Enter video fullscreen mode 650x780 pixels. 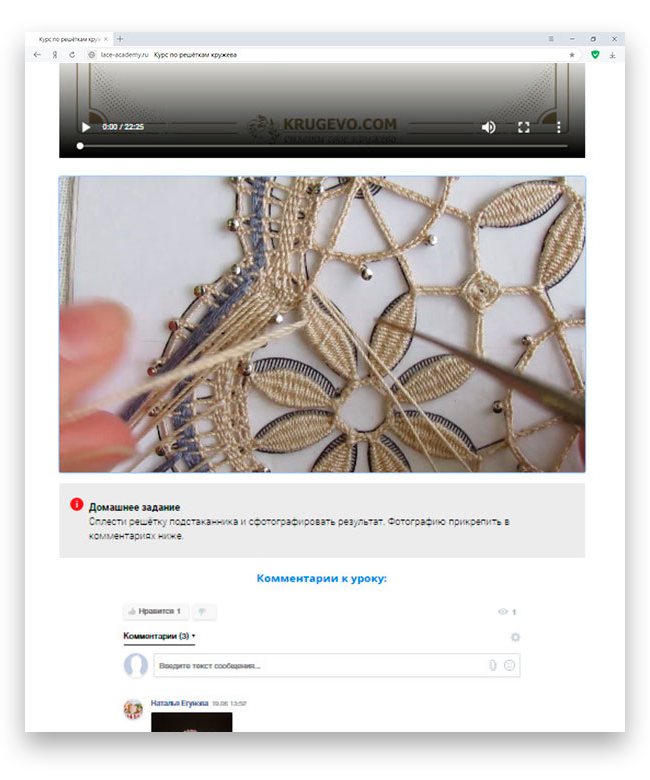pyautogui.click(x=524, y=127)
